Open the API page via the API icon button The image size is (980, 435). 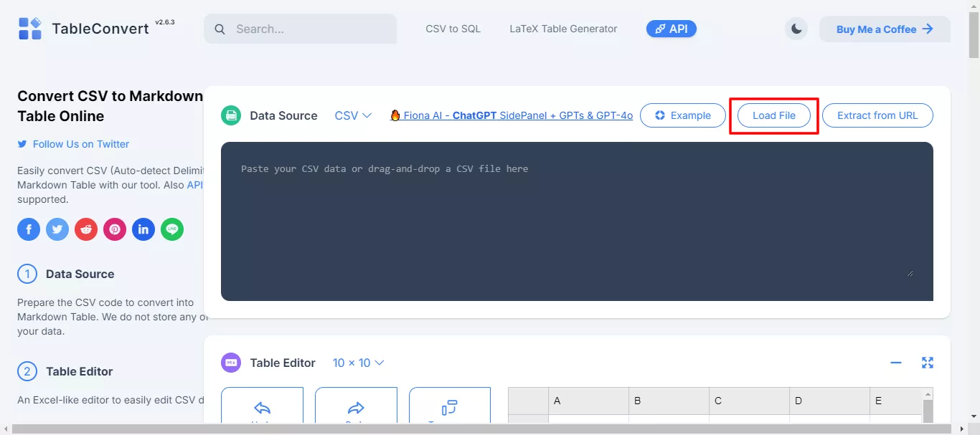pos(671,29)
